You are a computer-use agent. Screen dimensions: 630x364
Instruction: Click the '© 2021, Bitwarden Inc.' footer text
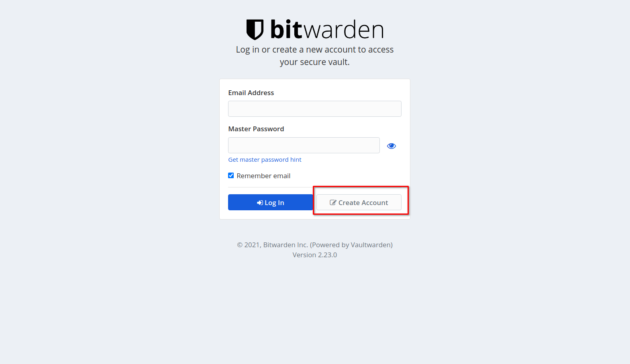(x=272, y=245)
